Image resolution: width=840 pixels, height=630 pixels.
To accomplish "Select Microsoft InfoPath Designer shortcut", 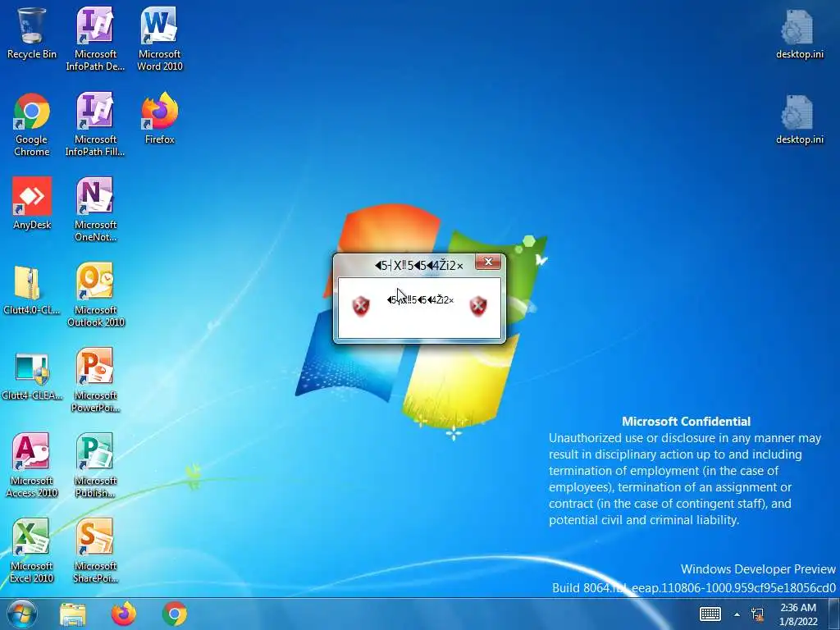I will [x=95, y=39].
